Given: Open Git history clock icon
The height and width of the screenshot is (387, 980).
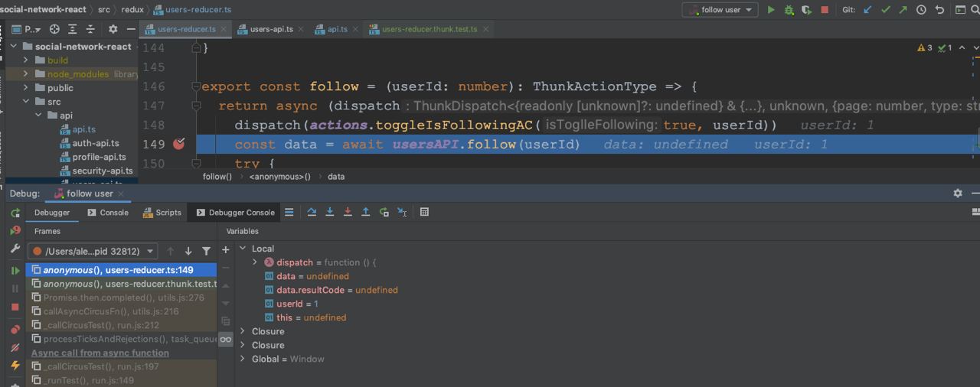Looking at the screenshot, I should click(x=921, y=10).
